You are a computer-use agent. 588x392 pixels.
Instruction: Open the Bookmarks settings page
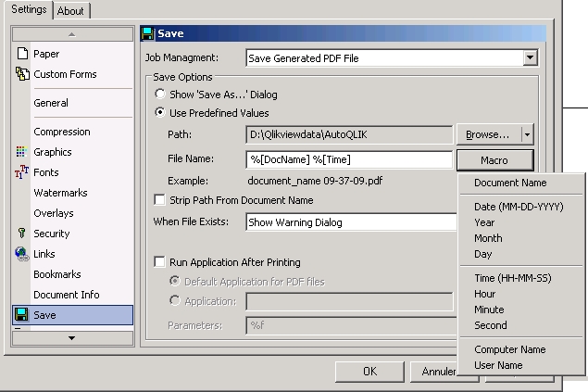click(x=57, y=274)
